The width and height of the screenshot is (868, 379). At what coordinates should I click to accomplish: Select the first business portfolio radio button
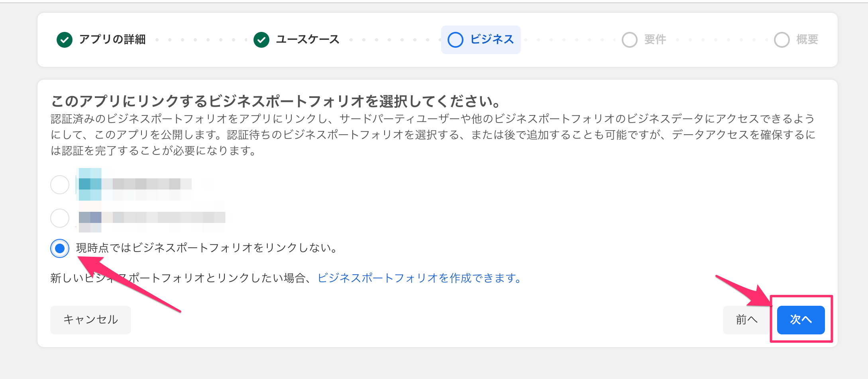(x=60, y=185)
